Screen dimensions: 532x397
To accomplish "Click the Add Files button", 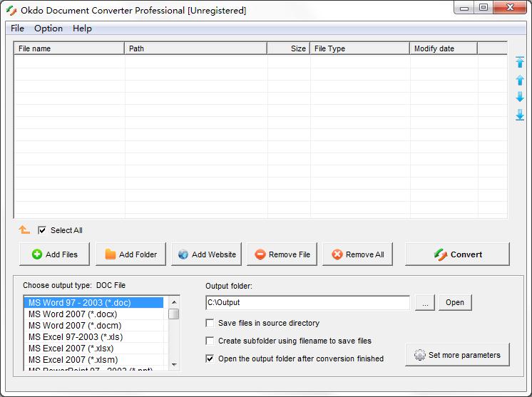I will click(55, 254).
